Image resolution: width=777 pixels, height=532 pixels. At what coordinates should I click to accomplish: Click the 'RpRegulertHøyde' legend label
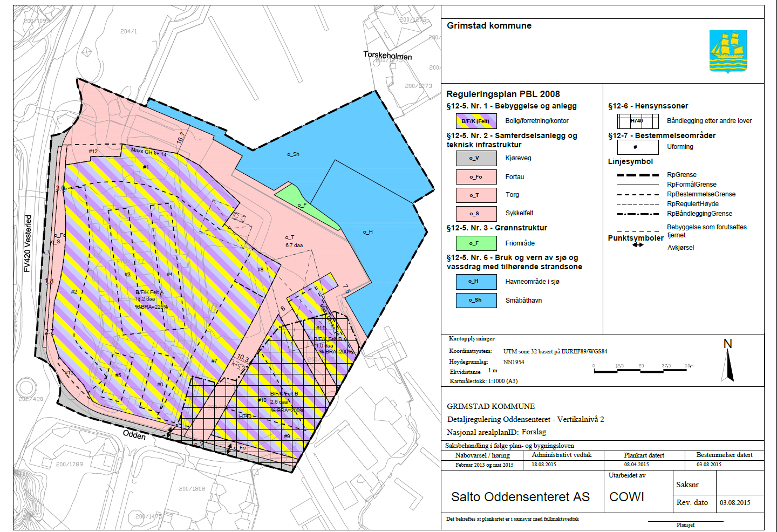[x=693, y=204]
